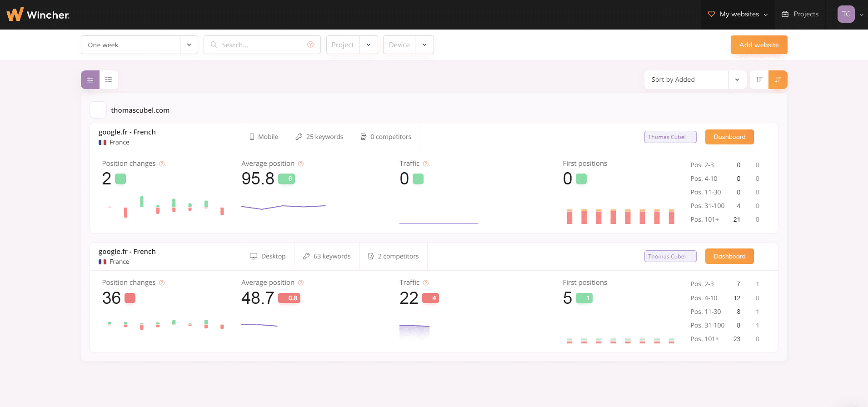This screenshot has width=868, height=407.
Task: Click the 48.7 average position value
Action: [258, 298]
